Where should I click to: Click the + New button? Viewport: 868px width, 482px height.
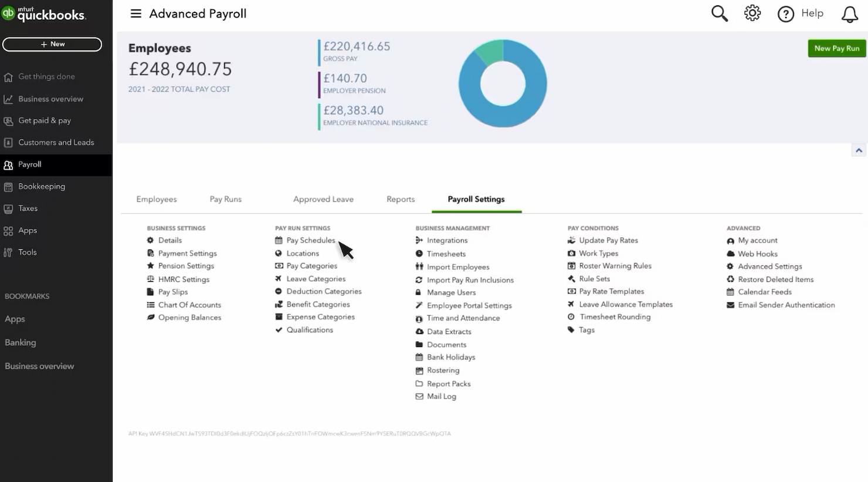52,44
